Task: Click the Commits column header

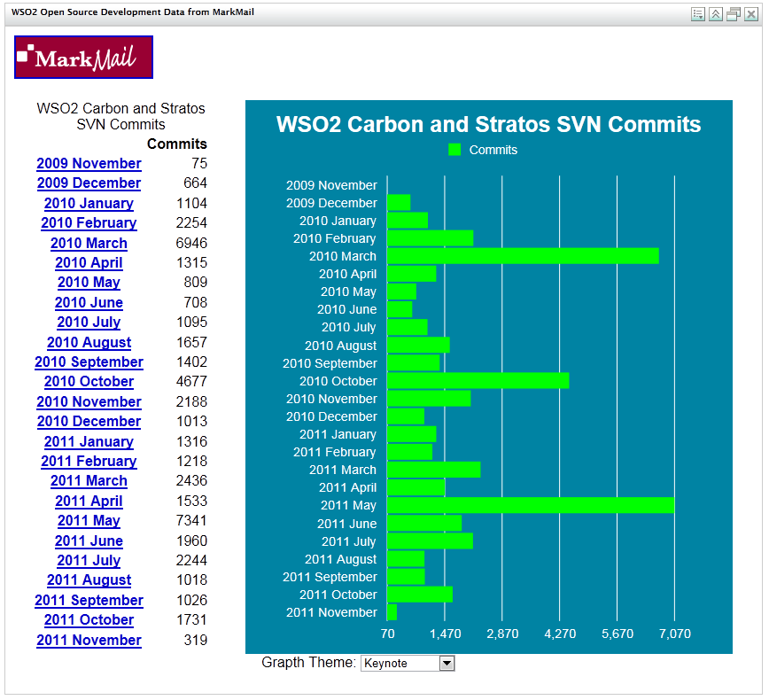Action: pos(176,144)
